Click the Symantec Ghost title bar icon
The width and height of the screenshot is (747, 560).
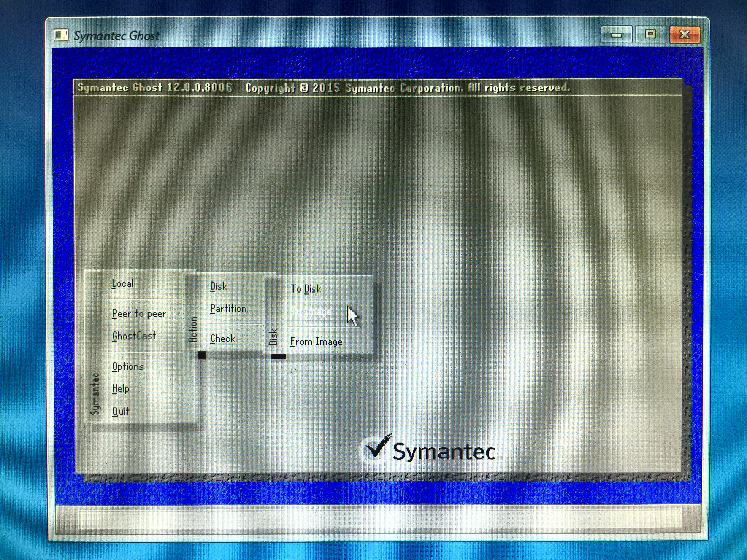click(x=61, y=35)
